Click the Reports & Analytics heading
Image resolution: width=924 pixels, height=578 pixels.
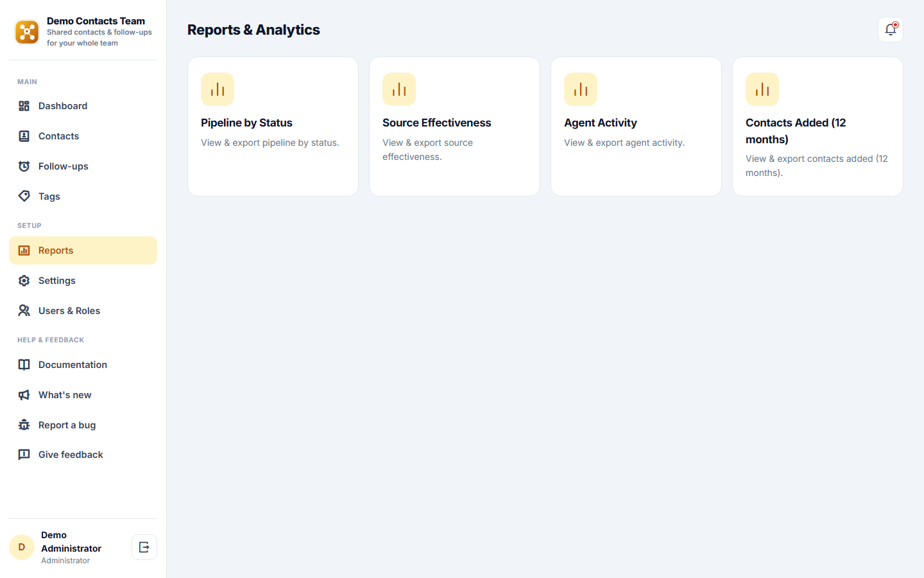click(x=253, y=30)
